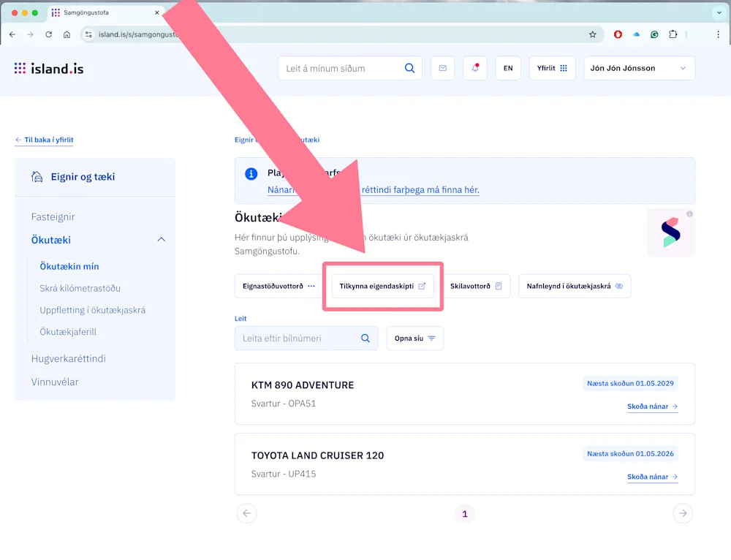Switch language to EN

click(x=508, y=68)
